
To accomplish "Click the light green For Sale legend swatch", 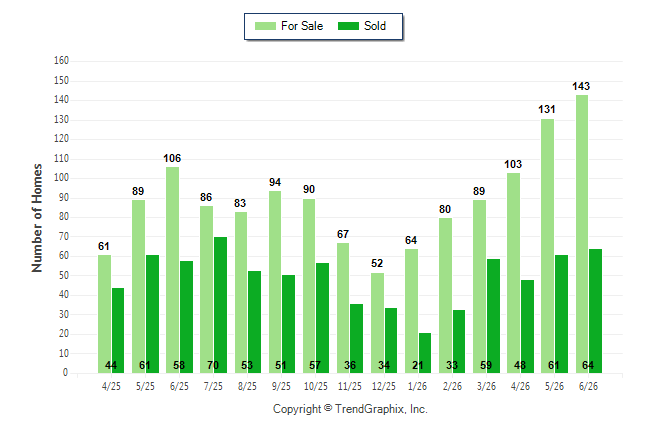I will pyautogui.click(x=265, y=26).
